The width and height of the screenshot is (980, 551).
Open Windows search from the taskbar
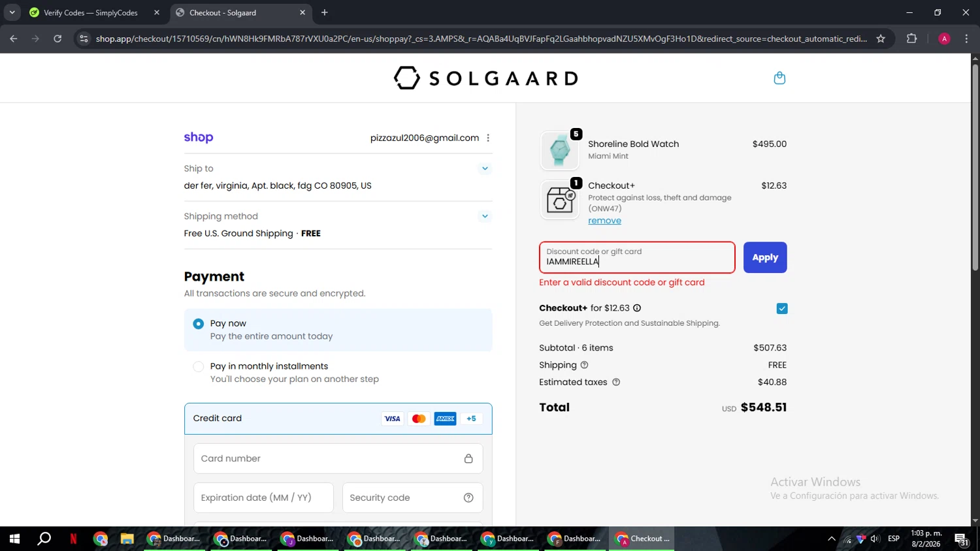[x=44, y=539]
